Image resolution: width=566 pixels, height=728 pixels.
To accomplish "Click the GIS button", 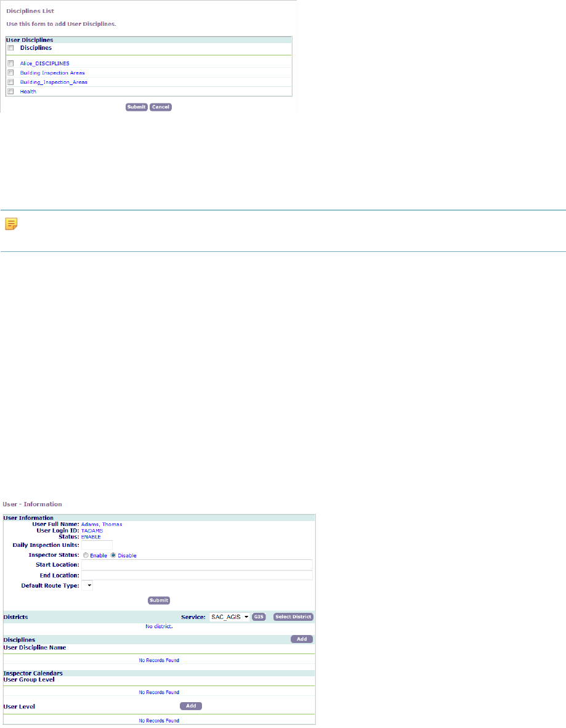I will pos(259,617).
